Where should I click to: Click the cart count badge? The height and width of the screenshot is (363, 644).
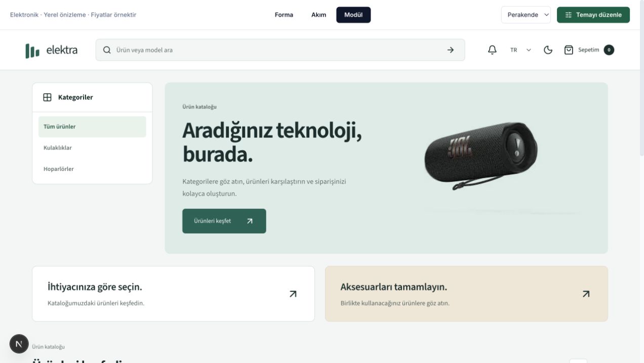[609, 50]
